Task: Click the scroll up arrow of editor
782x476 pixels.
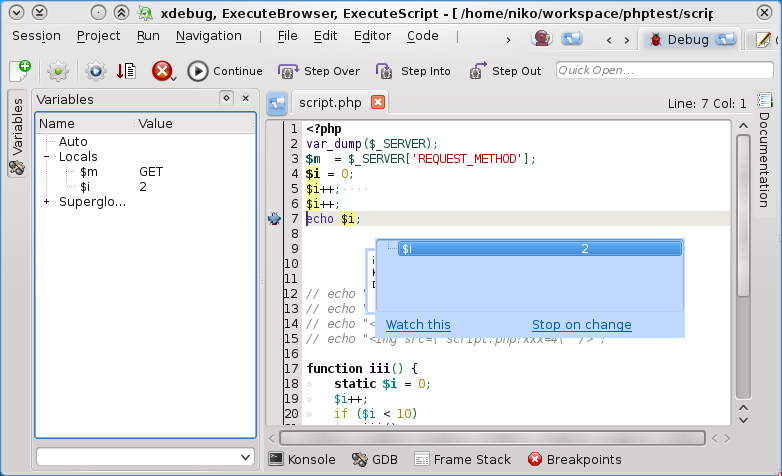Action: [x=743, y=126]
